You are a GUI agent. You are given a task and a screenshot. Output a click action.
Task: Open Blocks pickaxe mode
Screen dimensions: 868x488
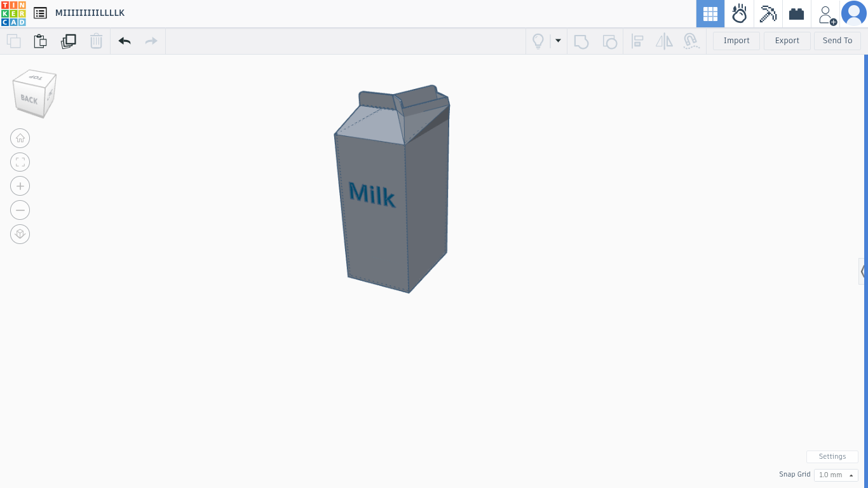point(768,13)
